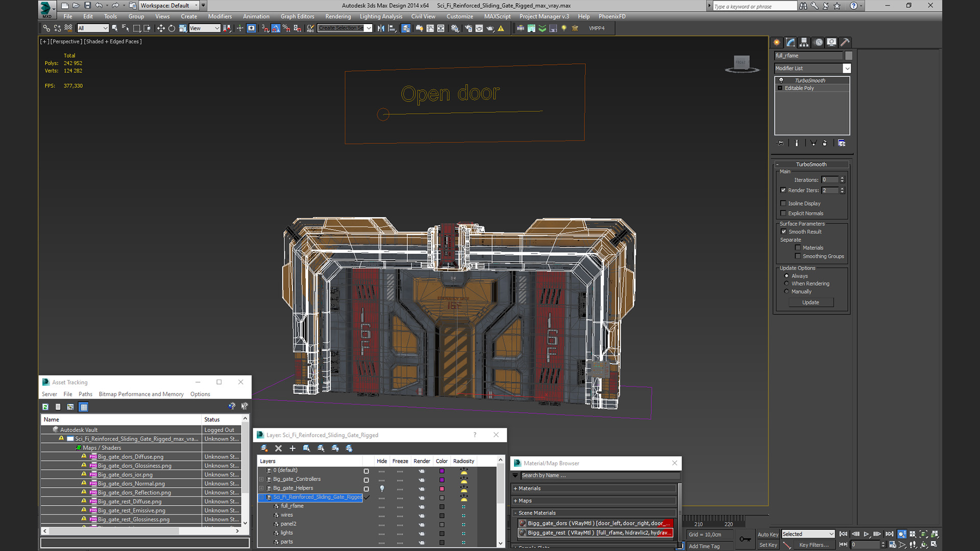Click Set Key button
Viewport: 980px width, 551px height.
pos(768,545)
